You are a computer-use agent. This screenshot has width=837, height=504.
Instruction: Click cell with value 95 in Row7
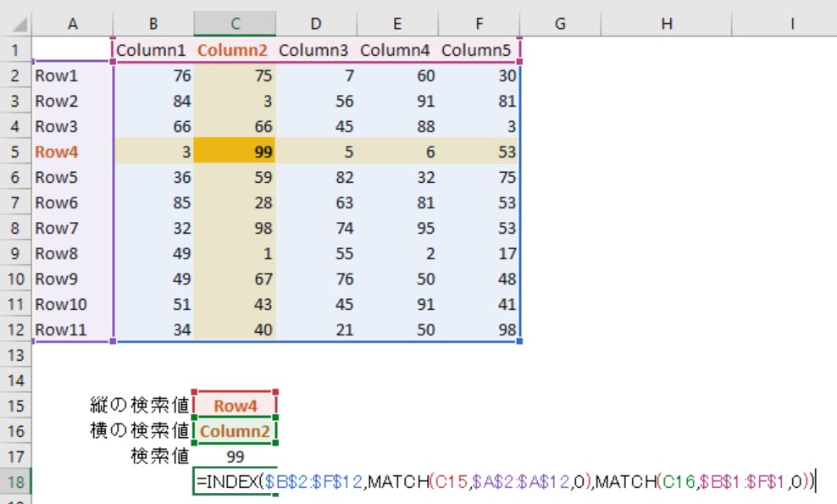coord(397,228)
